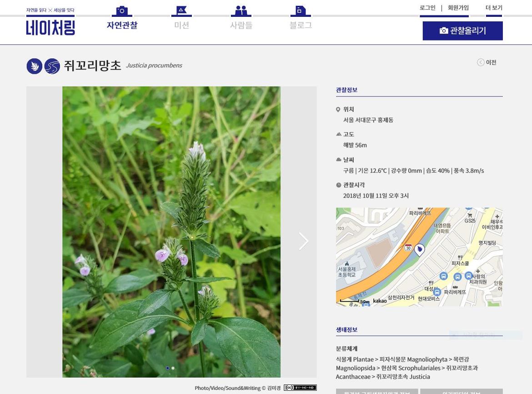The image size is (532, 394).
Task: Show next photo with right arrow
Action: (x=303, y=241)
